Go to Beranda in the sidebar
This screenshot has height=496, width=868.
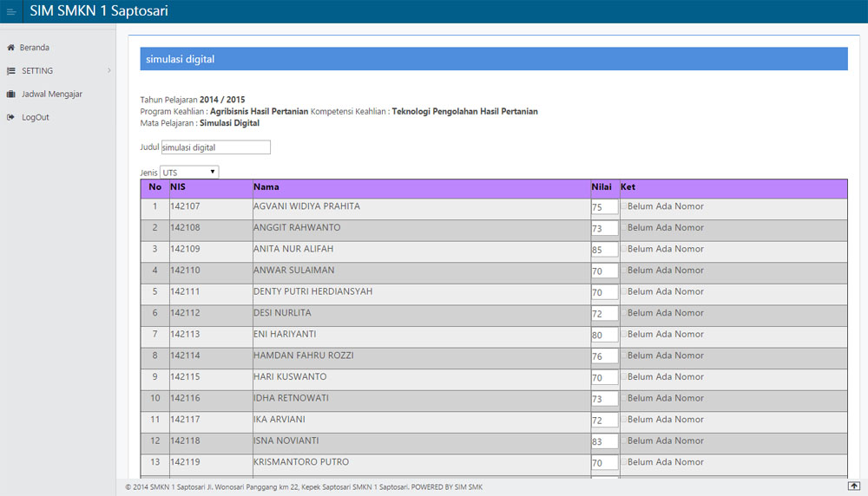click(x=36, y=48)
